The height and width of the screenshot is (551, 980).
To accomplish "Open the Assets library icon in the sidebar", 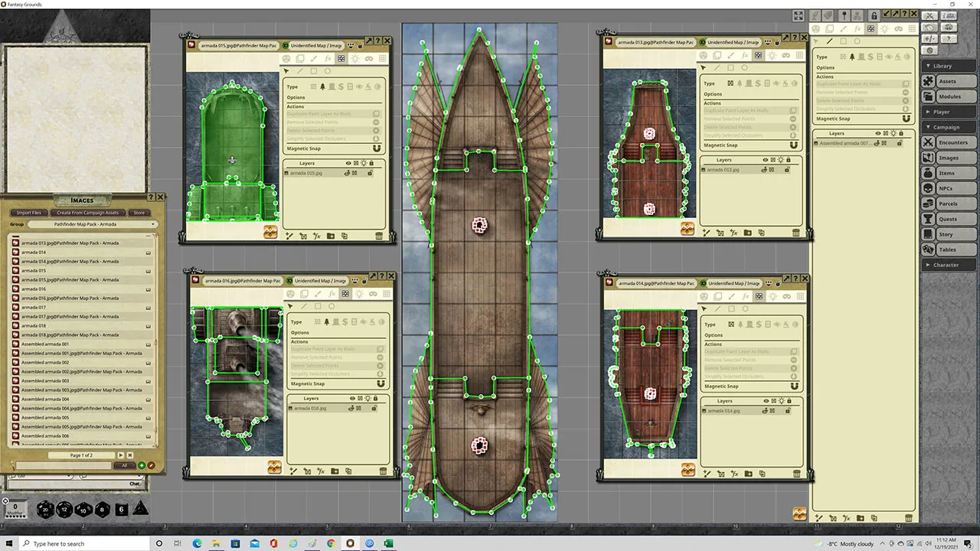I will click(928, 81).
